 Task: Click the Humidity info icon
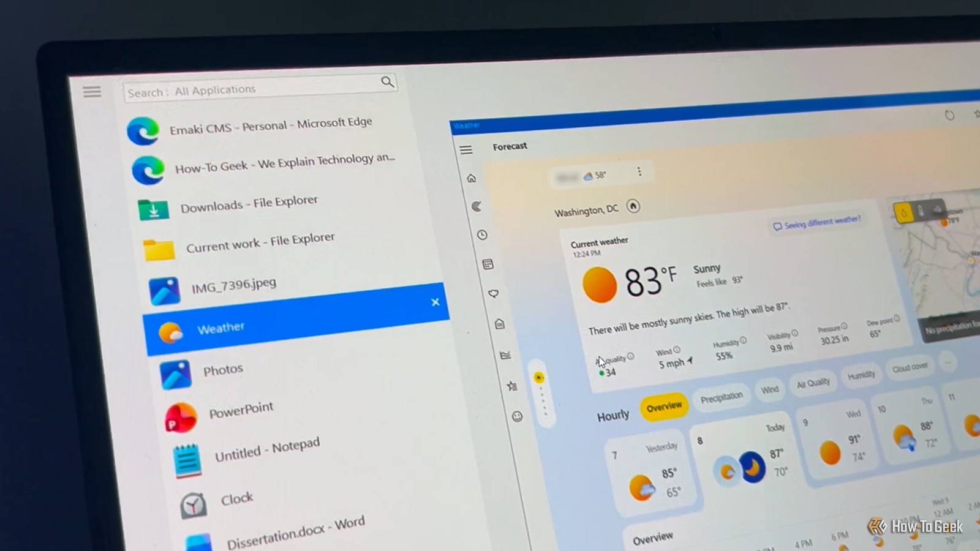point(743,340)
